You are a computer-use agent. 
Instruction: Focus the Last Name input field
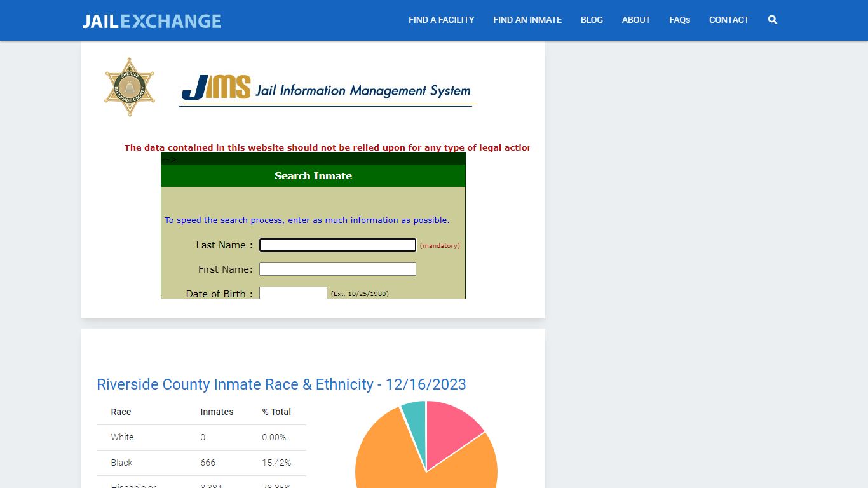click(x=337, y=245)
